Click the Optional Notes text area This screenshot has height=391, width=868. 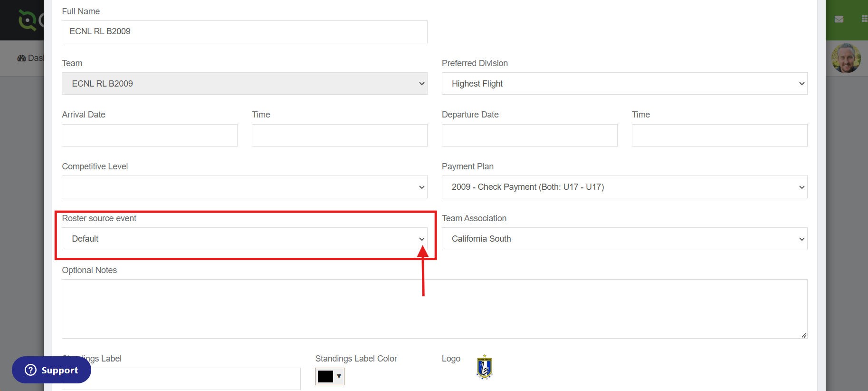435,309
